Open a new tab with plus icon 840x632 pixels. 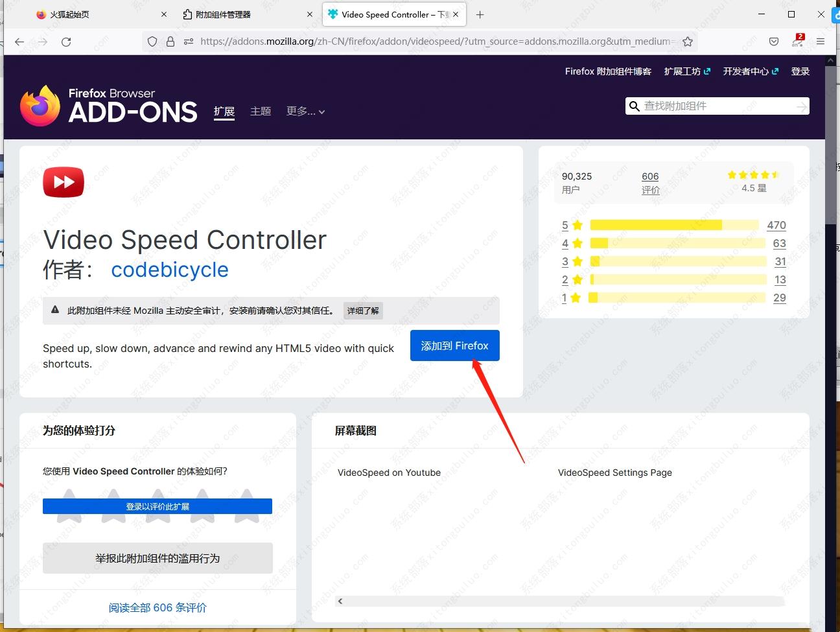480,14
